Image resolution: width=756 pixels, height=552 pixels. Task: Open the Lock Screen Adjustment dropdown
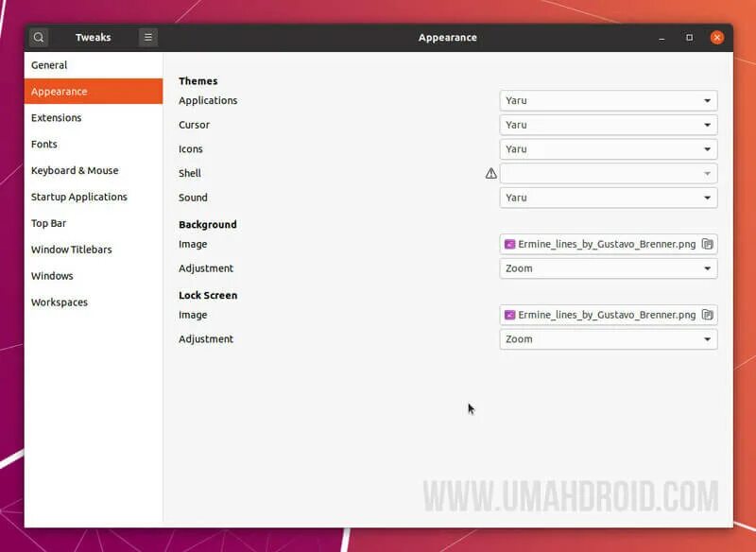click(x=609, y=339)
